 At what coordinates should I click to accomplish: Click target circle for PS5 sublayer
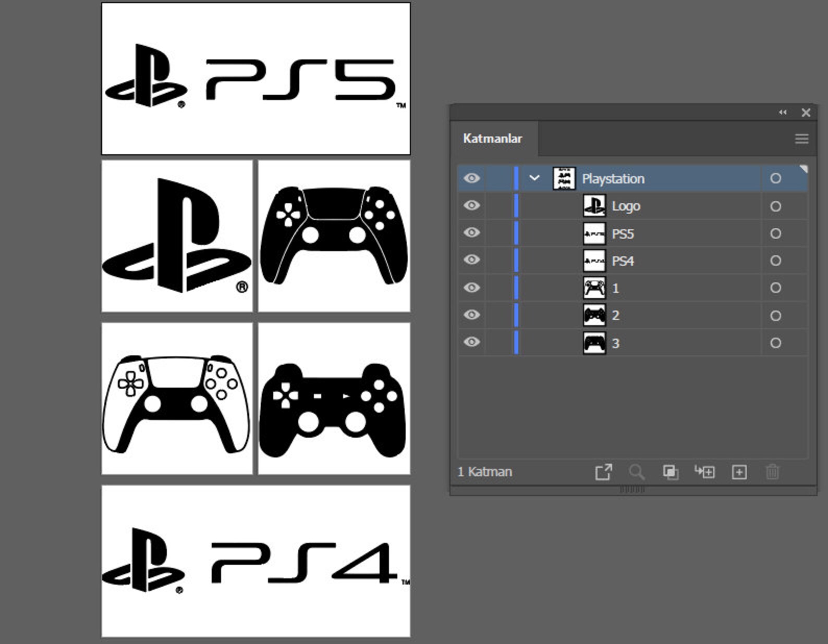(775, 233)
